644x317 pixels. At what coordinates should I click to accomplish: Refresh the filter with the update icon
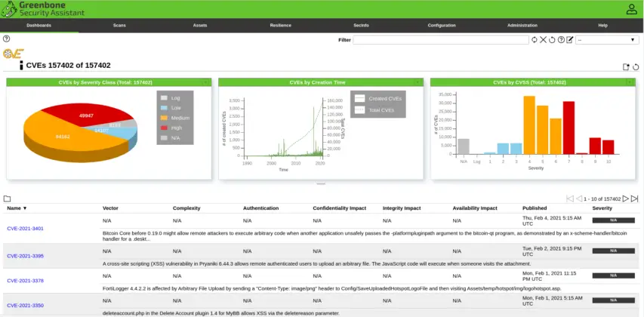pos(535,40)
